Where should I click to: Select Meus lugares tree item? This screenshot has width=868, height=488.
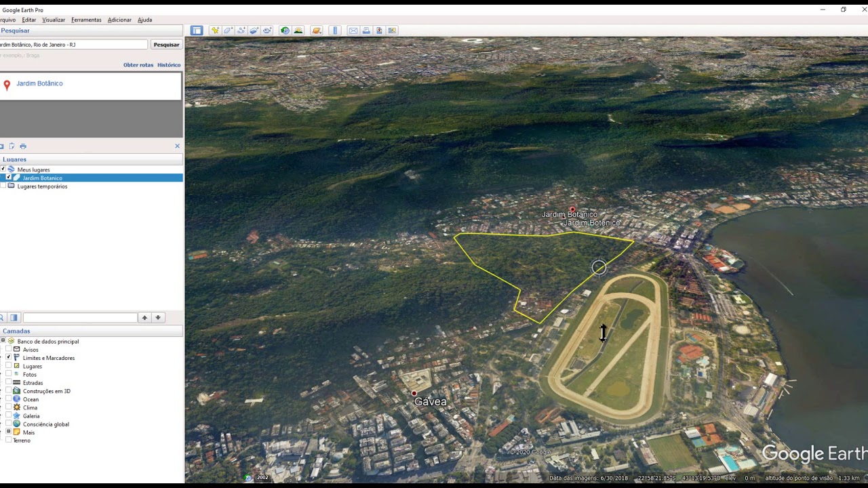click(33, 169)
